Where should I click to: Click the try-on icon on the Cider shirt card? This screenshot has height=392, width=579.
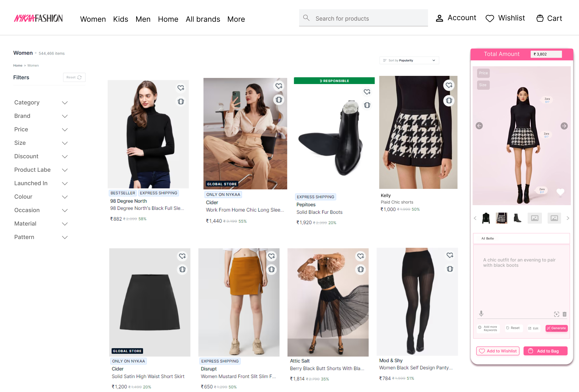coord(279,100)
